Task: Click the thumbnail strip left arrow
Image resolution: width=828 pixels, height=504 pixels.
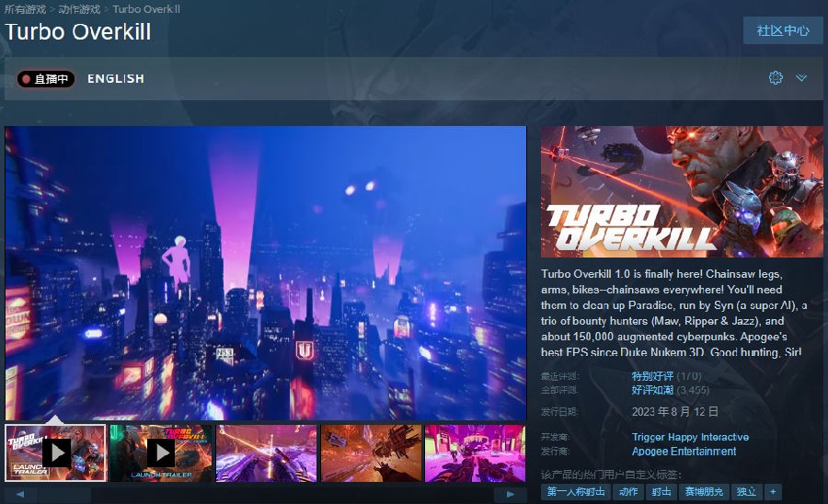Action: pos(20,495)
